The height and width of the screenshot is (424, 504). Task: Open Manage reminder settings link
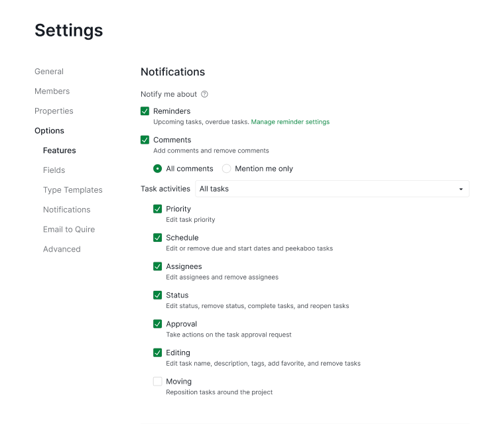coord(290,122)
